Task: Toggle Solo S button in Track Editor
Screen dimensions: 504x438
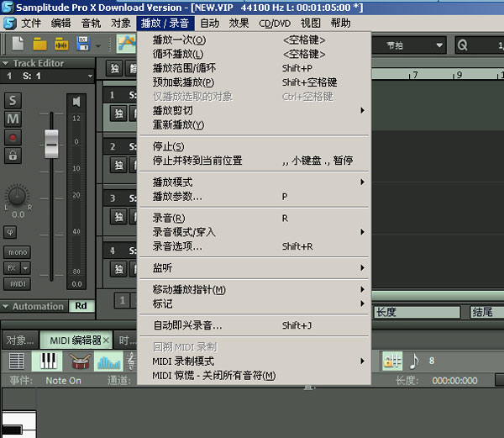Action: coord(13,101)
